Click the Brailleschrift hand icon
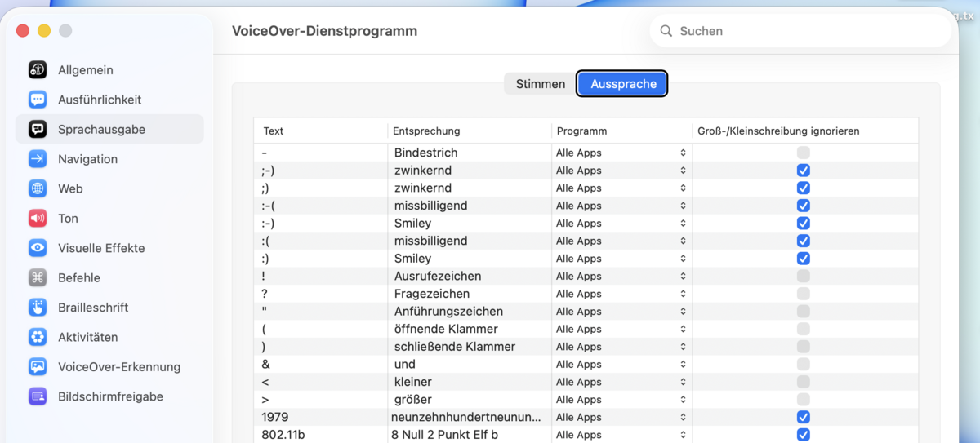 38,308
